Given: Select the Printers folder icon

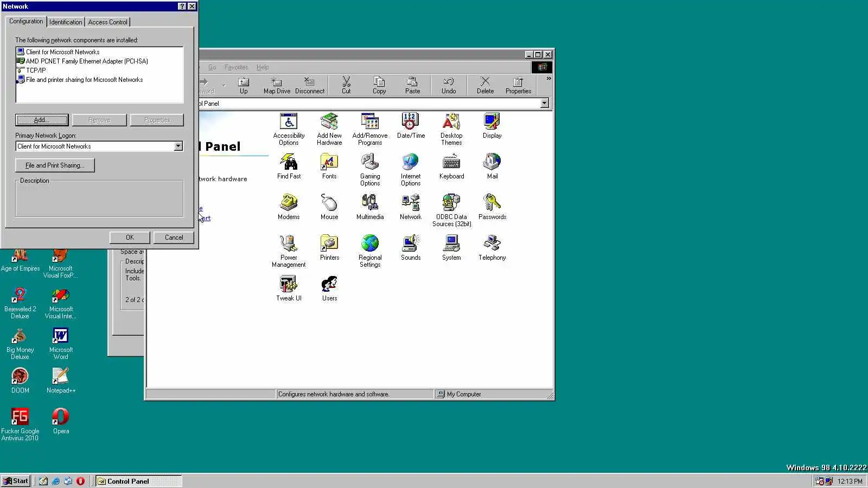Looking at the screenshot, I should click(x=329, y=248).
